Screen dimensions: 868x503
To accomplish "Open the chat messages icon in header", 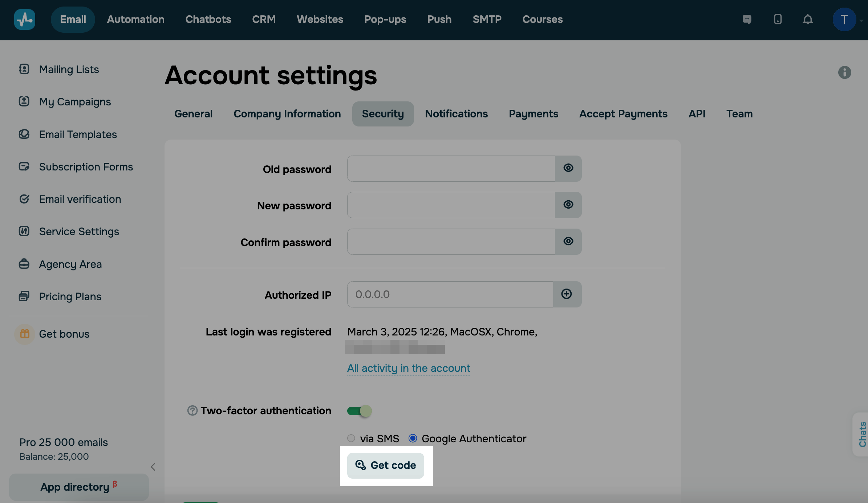I will (x=747, y=20).
